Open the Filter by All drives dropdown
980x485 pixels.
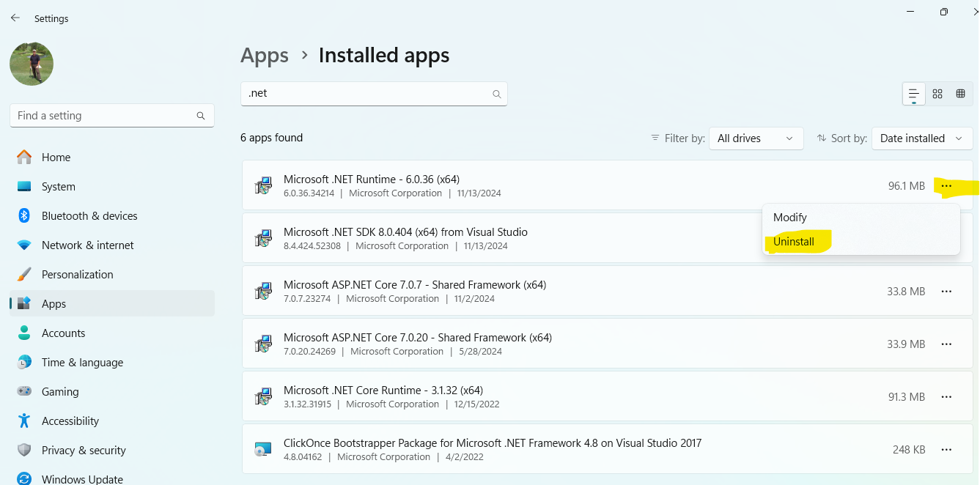point(756,138)
